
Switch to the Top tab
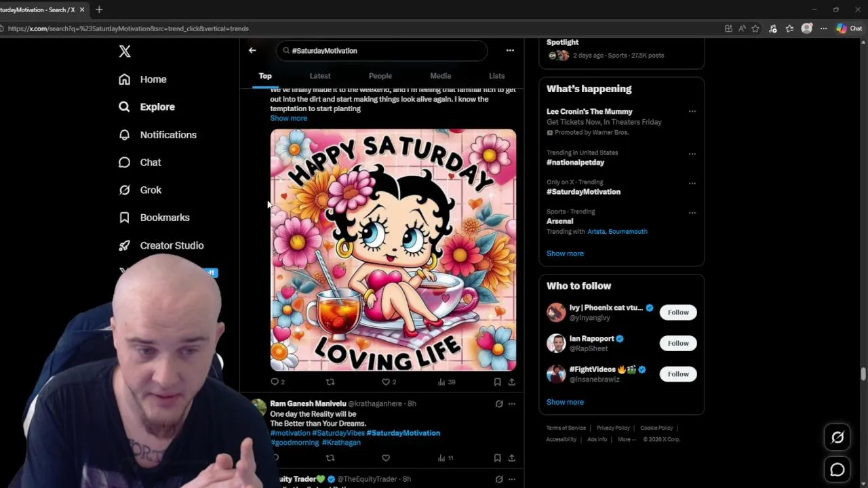coord(265,76)
